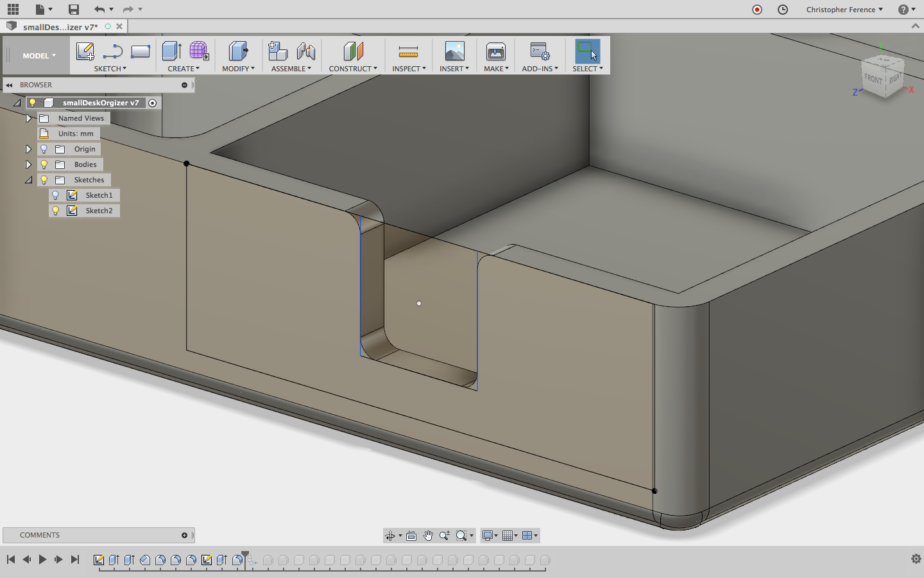
Task: Collapse the BROWSER panel with double arrows
Action: (10, 85)
